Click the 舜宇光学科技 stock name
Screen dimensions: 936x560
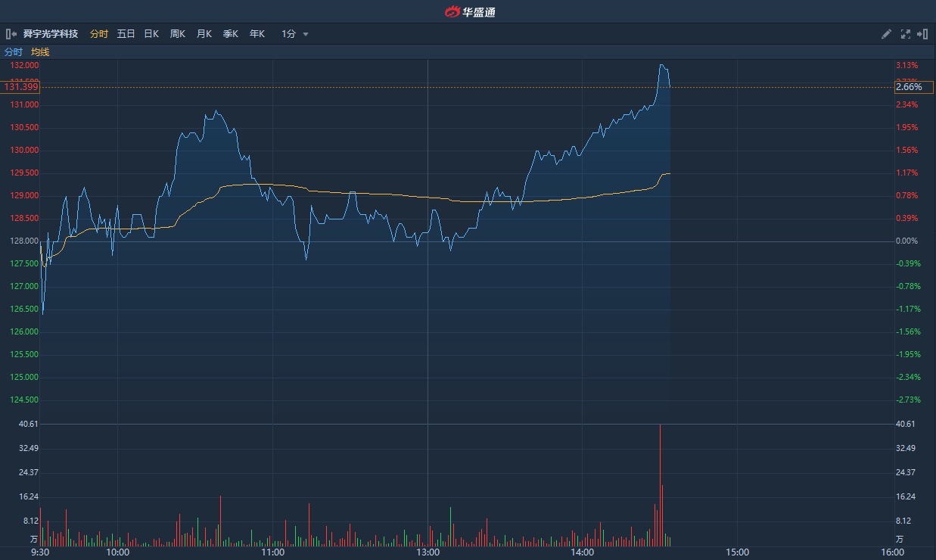coord(51,34)
